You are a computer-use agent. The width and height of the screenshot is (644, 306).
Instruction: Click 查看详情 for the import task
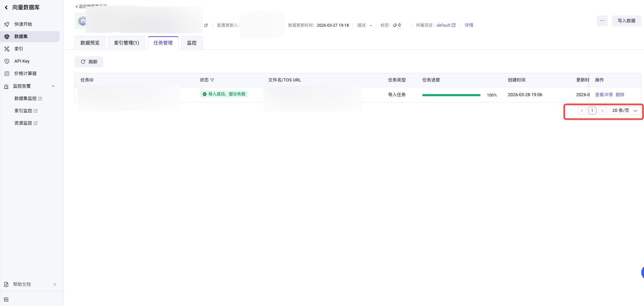pos(604,94)
